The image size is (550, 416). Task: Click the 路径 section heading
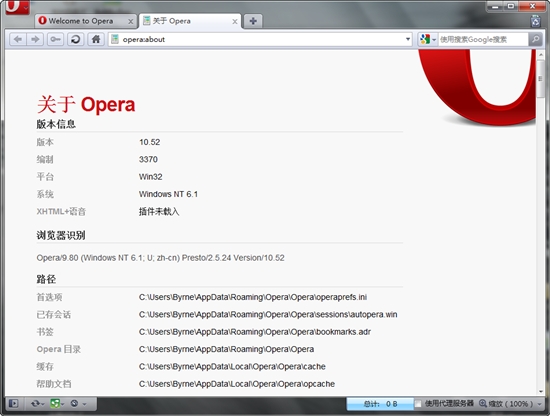point(46,279)
